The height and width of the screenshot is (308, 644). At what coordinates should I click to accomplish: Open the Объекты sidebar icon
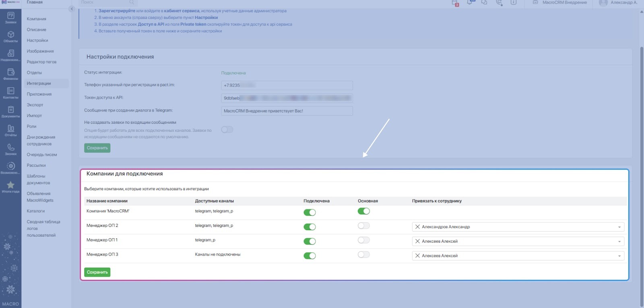(x=10, y=36)
